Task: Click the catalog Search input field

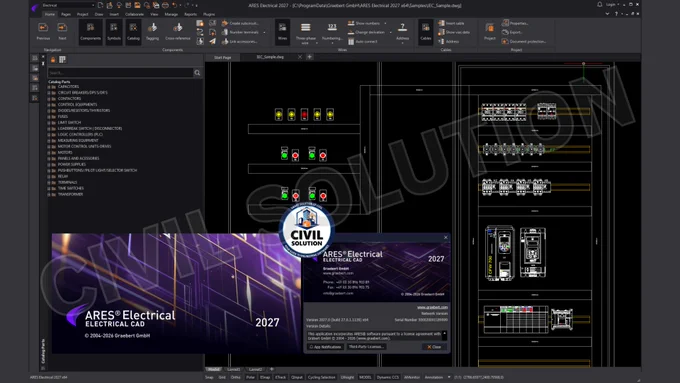Action: 121,73
